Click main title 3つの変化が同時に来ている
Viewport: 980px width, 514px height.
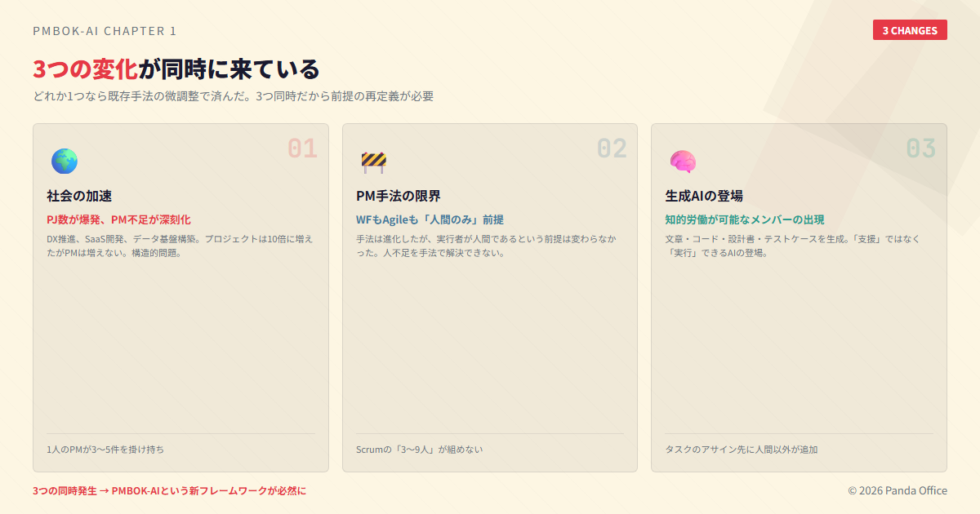[x=176, y=69]
